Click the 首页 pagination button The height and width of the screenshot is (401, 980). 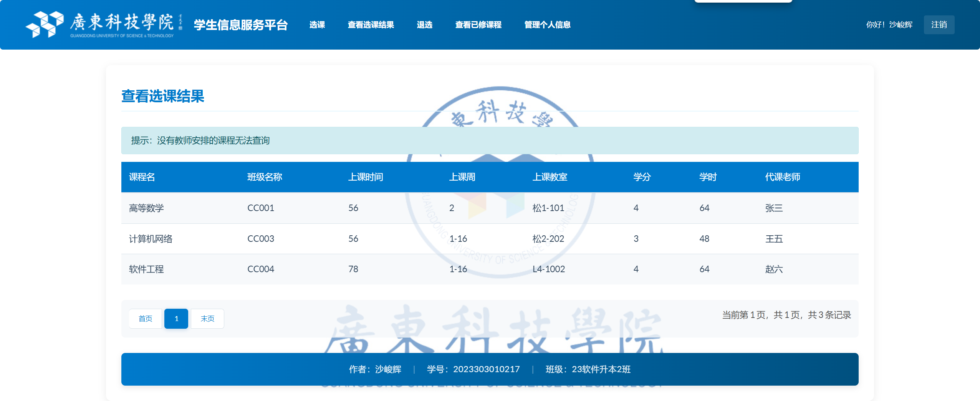(x=145, y=318)
